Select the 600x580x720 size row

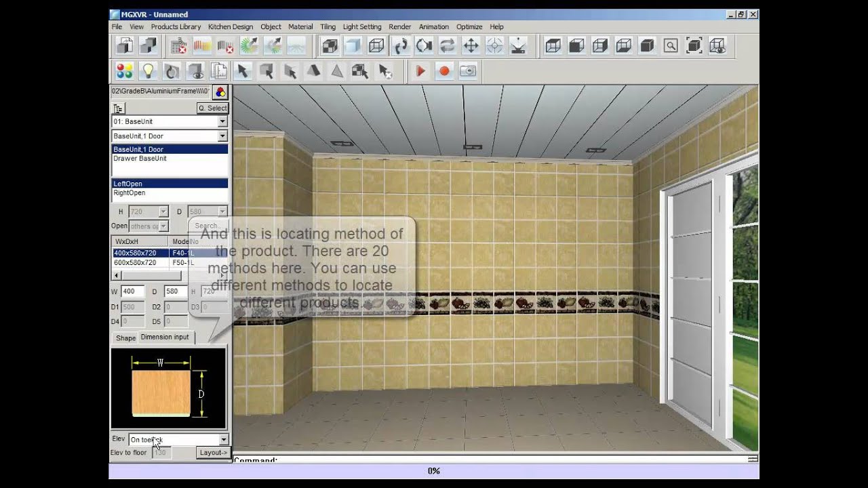pyautogui.click(x=170, y=262)
